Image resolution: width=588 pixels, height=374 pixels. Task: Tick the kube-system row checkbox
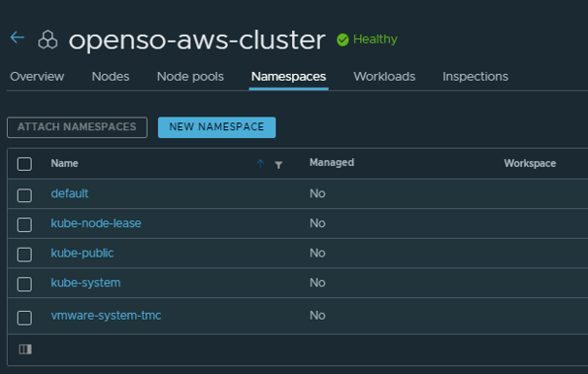(24, 284)
